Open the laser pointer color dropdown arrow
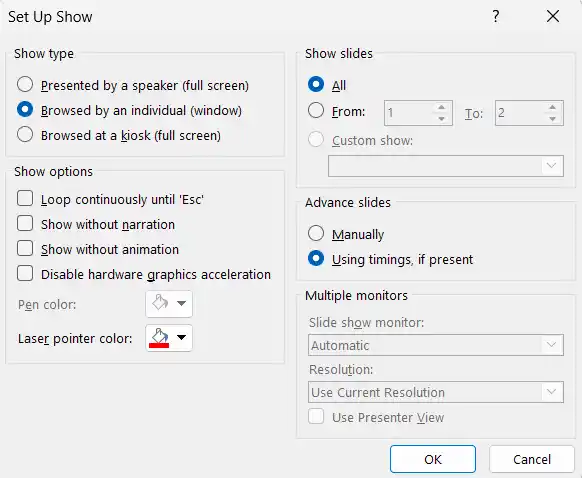 (x=182, y=337)
